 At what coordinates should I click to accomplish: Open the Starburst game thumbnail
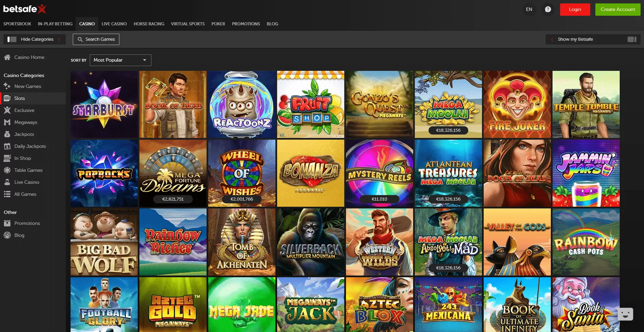coord(104,104)
